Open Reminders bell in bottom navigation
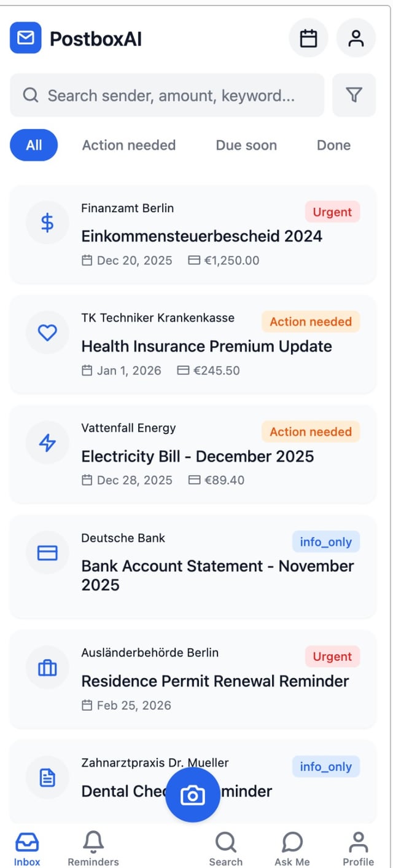The height and width of the screenshot is (868, 393). [x=93, y=848]
